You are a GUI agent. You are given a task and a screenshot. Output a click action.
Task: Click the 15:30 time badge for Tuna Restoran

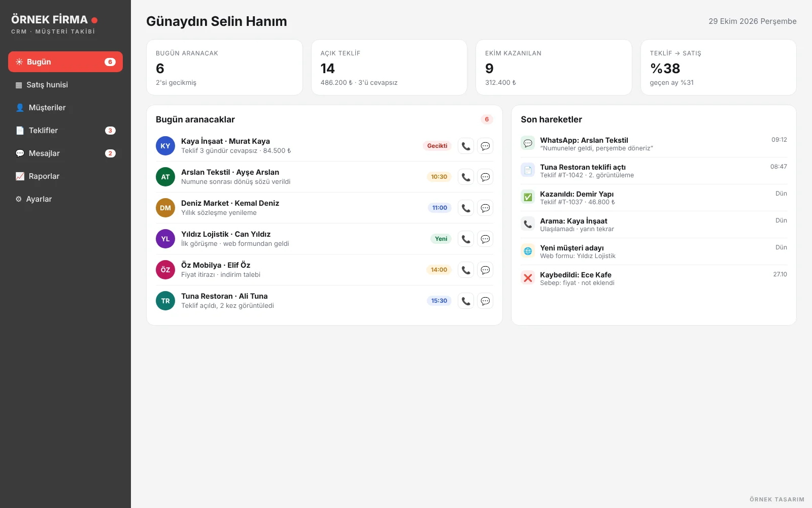(x=439, y=301)
